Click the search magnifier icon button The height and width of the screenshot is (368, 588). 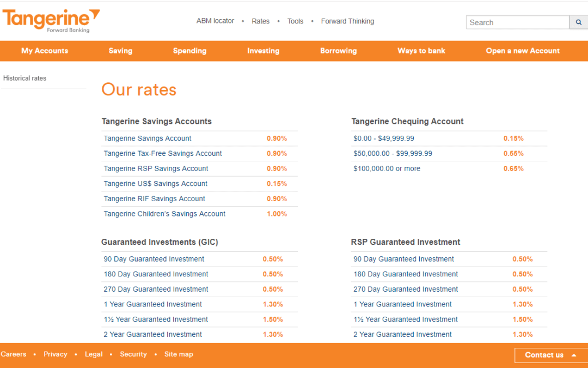pyautogui.click(x=579, y=22)
